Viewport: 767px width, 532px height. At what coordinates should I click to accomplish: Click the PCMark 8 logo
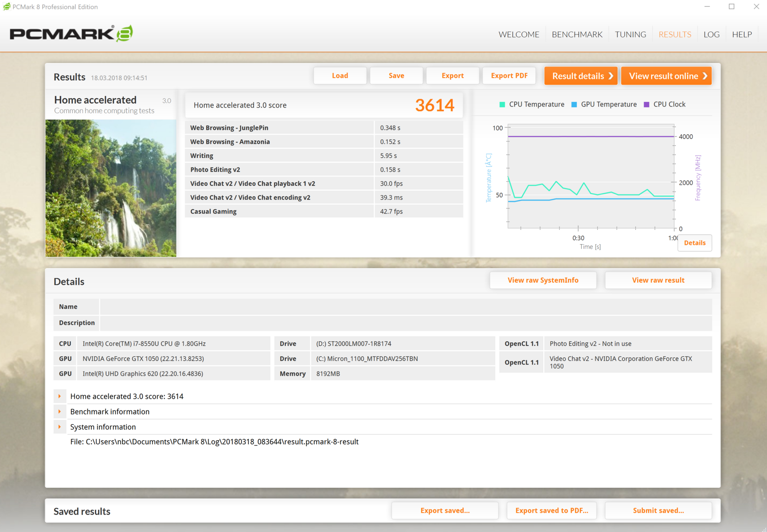pos(71,34)
